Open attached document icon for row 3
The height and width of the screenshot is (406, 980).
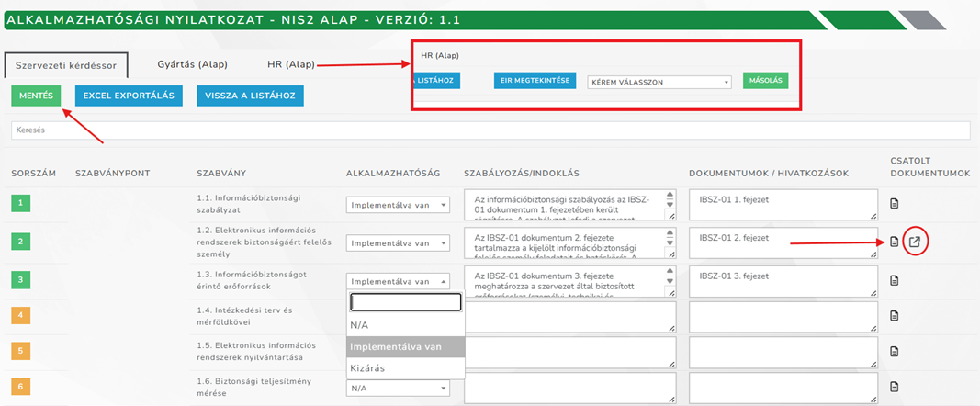[x=895, y=280]
